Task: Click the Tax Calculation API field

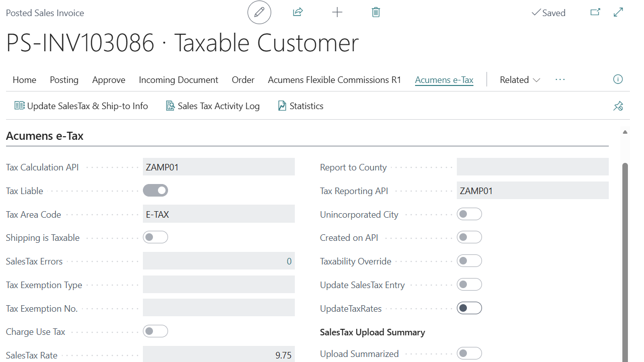Action: (219, 167)
